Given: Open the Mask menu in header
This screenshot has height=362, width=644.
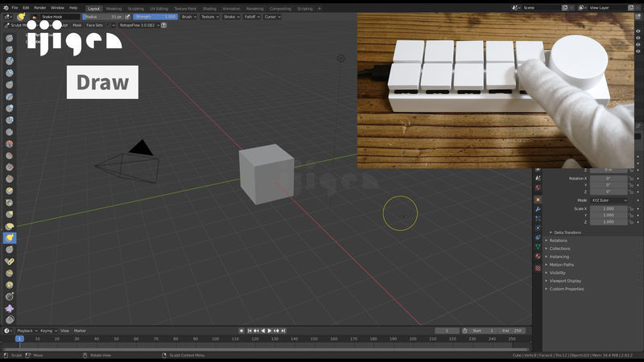Looking at the screenshot, I should (77, 25).
